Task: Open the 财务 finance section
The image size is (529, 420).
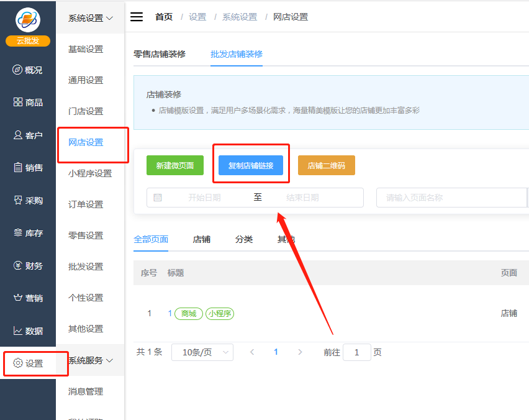Action: point(27,265)
